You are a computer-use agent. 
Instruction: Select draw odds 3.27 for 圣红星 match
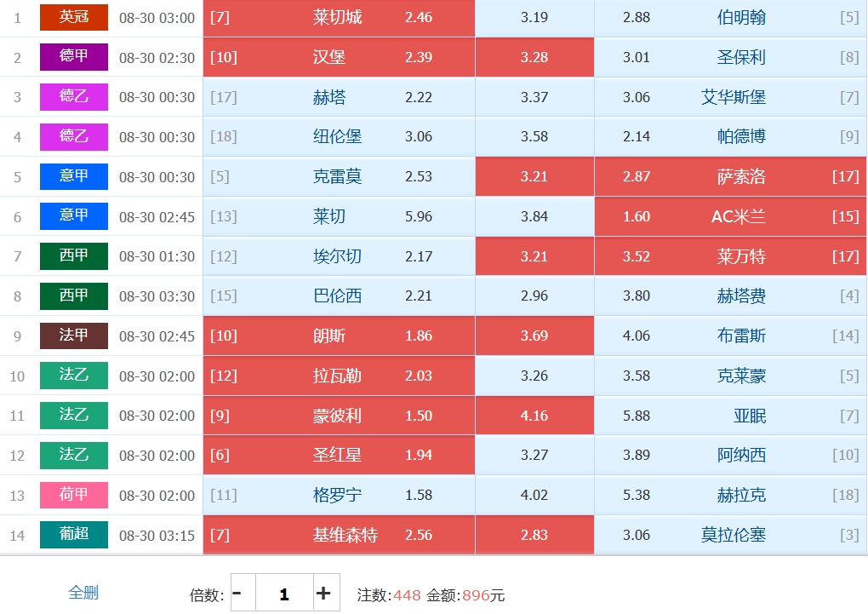click(x=534, y=455)
